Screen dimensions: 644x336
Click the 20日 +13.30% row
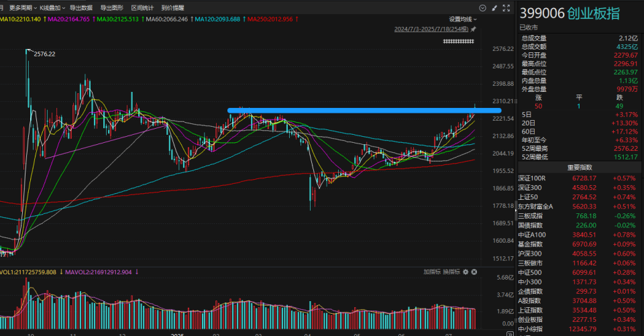coord(580,123)
